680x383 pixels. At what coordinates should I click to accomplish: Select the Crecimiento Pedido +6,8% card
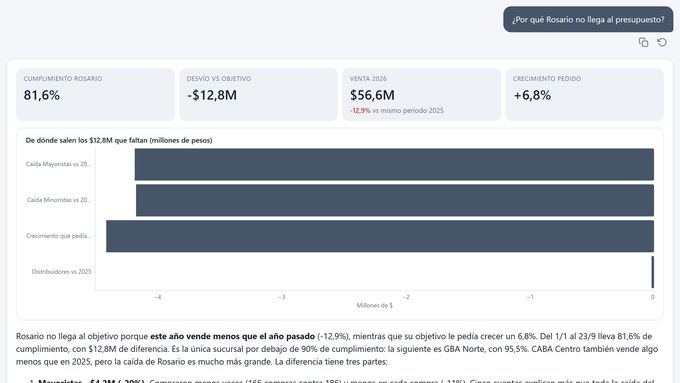pos(585,95)
